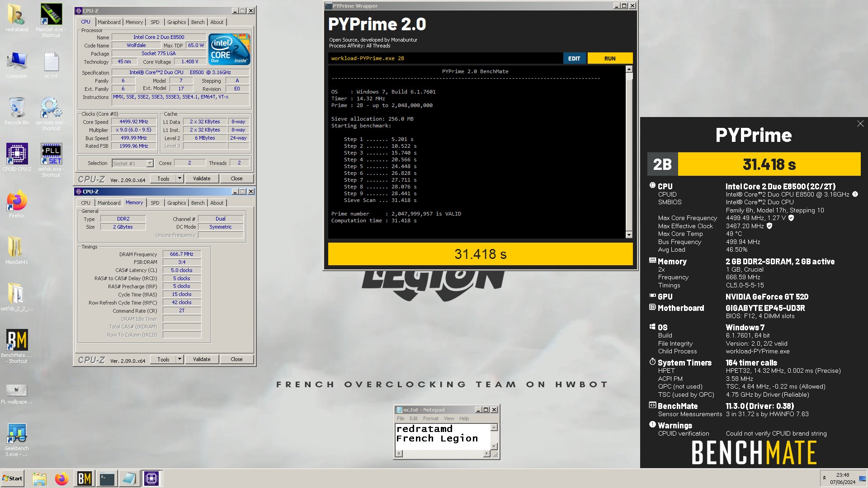The width and height of the screenshot is (868, 488).
Task: Open Graphics tab in top CPU-Z window
Action: [x=176, y=22]
